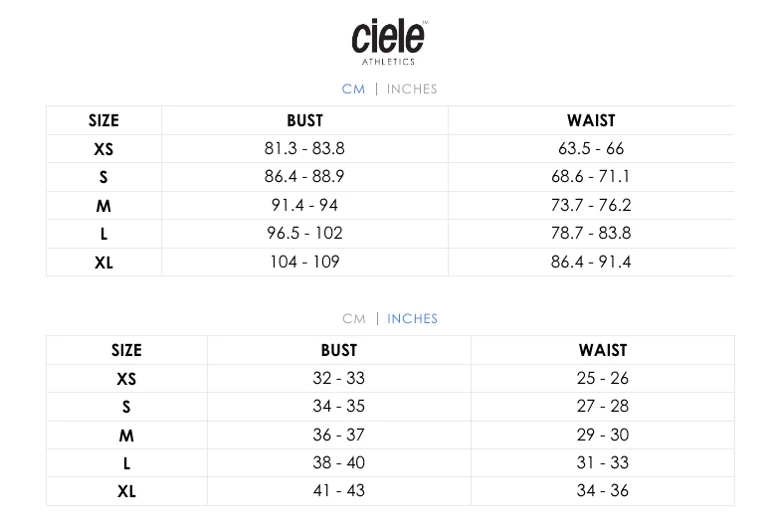The width and height of the screenshot is (782, 532).
Task: Click the waist value 34 - 36 inches
Action: click(x=602, y=490)
